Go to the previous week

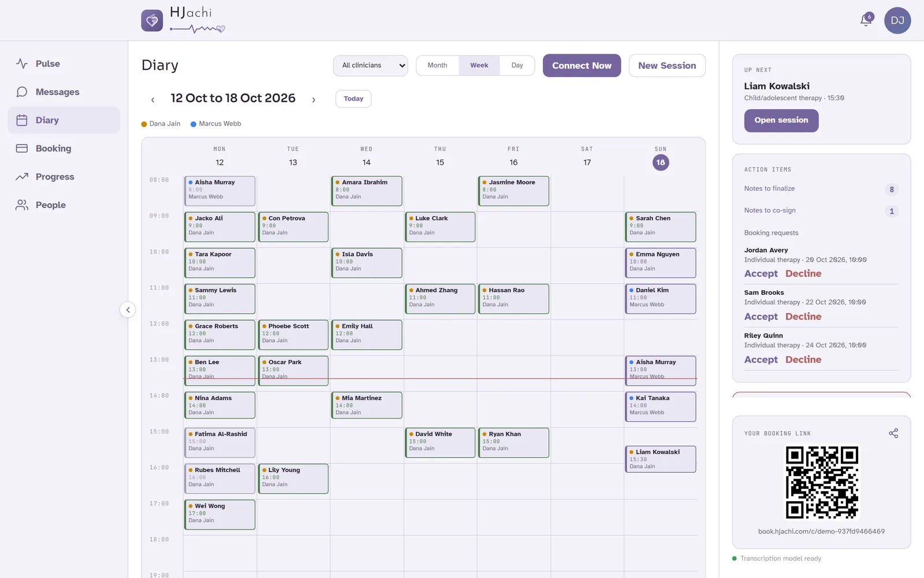click(x=152, y=99)
